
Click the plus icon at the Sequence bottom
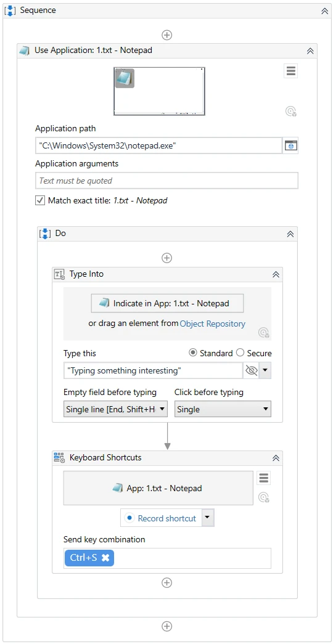[x=166, y=626]
